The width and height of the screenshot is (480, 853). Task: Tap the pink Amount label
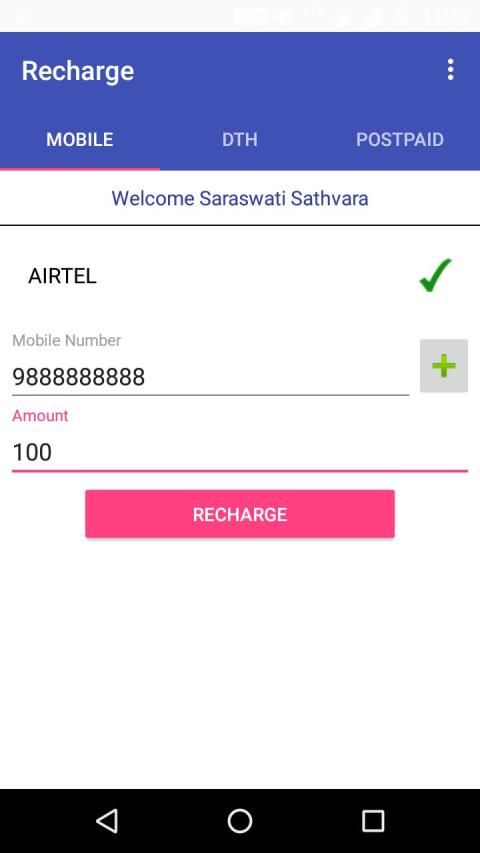pos(40,416)
